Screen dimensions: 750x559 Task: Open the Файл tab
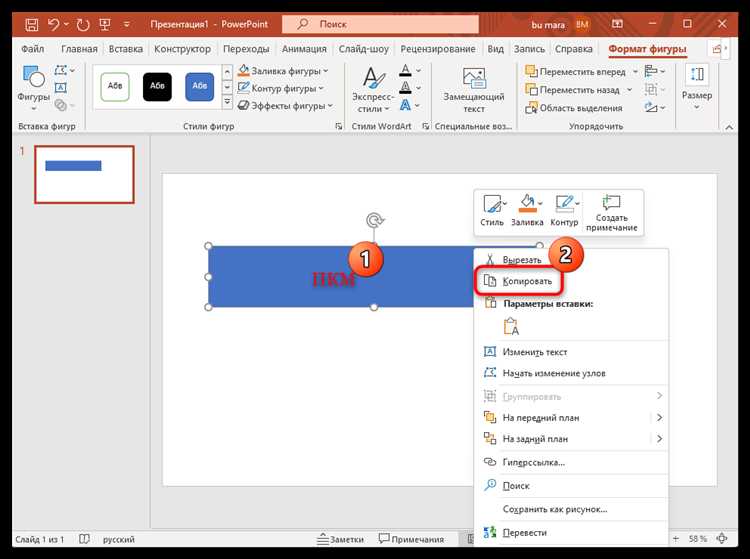pyautogui.click(x=33, y=49)
